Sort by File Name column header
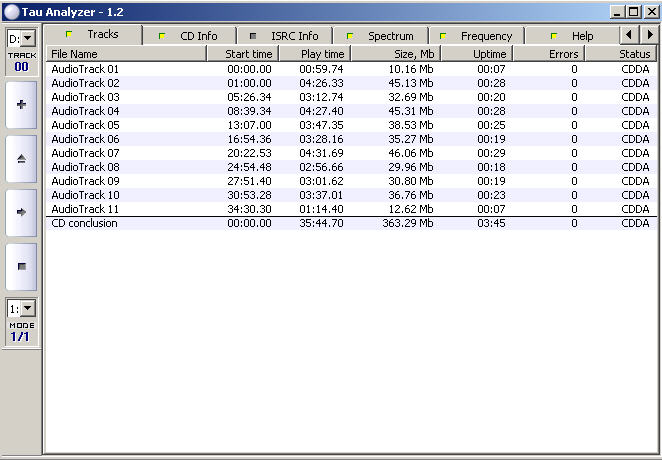This screenshot has height=460, width=662. click(126, 54)
